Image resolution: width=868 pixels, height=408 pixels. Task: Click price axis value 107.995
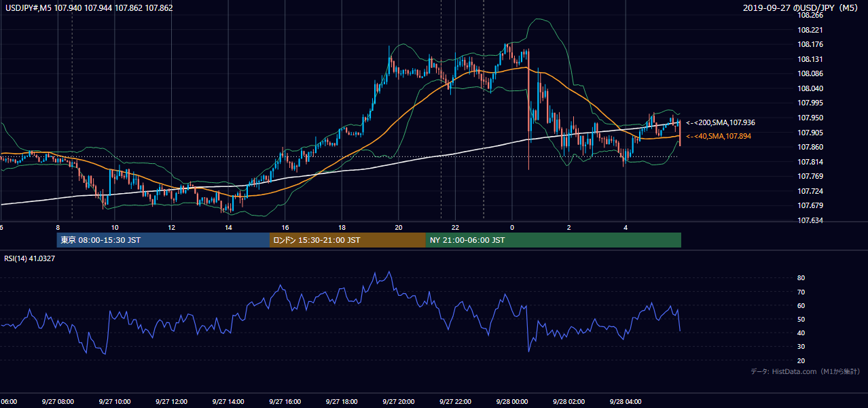[x=810, y=103]
